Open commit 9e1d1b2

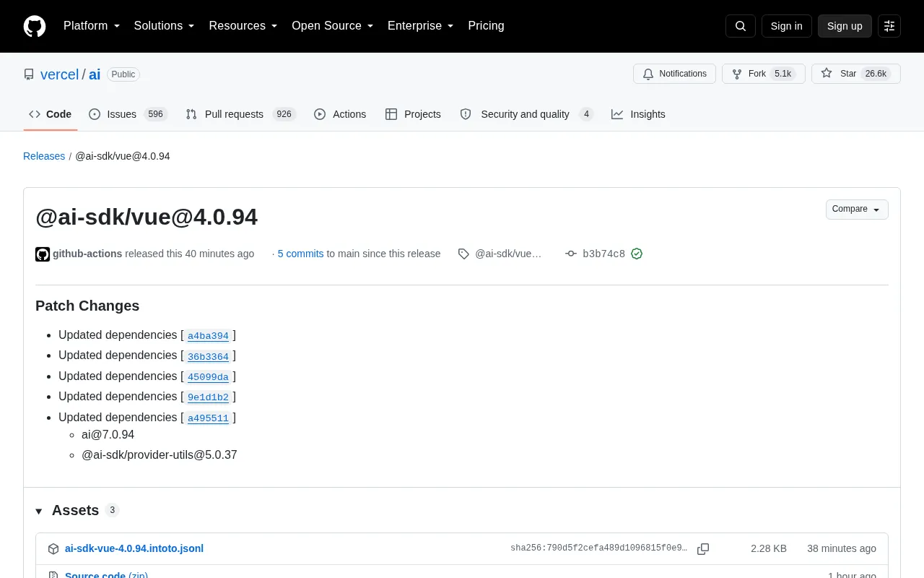click(x=208, y=397)
